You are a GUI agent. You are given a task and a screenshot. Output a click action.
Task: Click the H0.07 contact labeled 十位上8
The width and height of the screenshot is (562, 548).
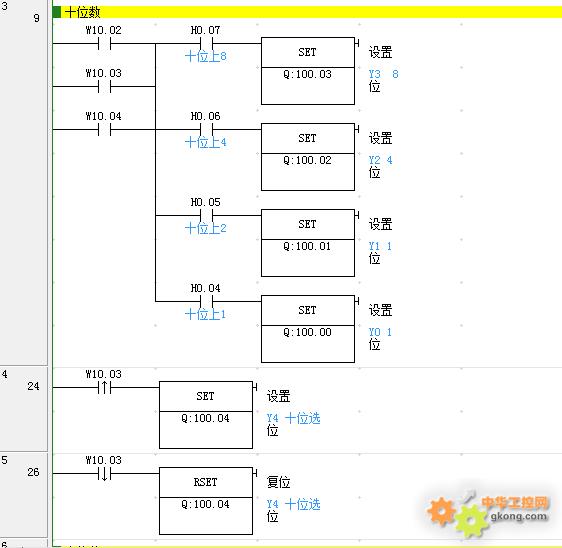[x=206, y=44]
